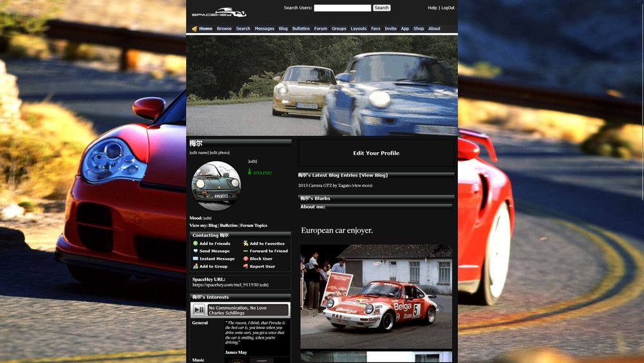The image size is (644, 363).
Task: Click the spacehey.com/mel_911930 URL text
Action: (225, 284)
